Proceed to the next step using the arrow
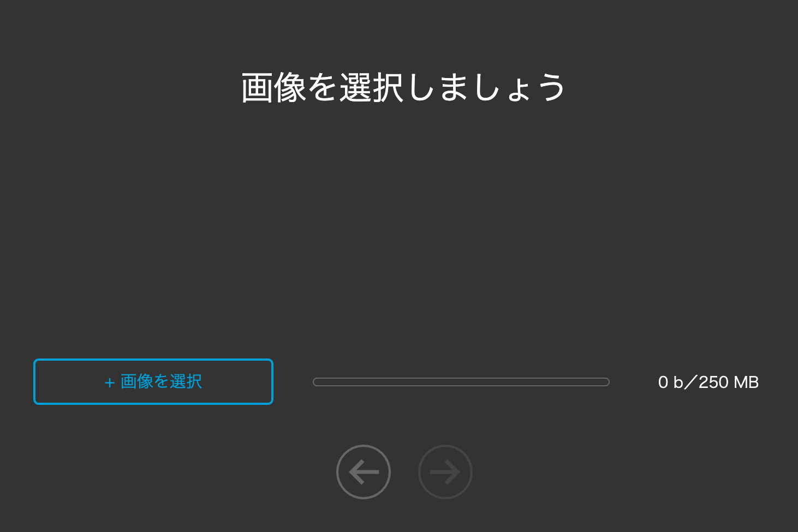This screenshot has height=532, width=798. [445, 472]
